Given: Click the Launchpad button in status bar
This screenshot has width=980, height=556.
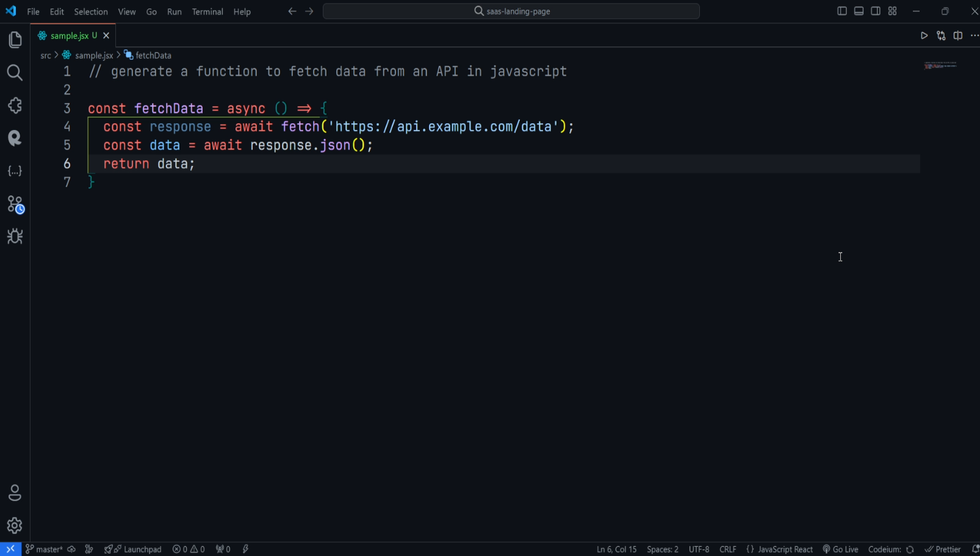Looking at the screenshot, I should (133, 549).
